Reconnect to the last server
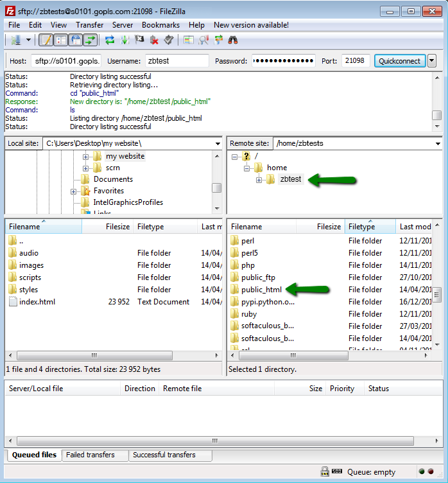The height and width of the screenshot is (483, 448). [x=168, y=40]
